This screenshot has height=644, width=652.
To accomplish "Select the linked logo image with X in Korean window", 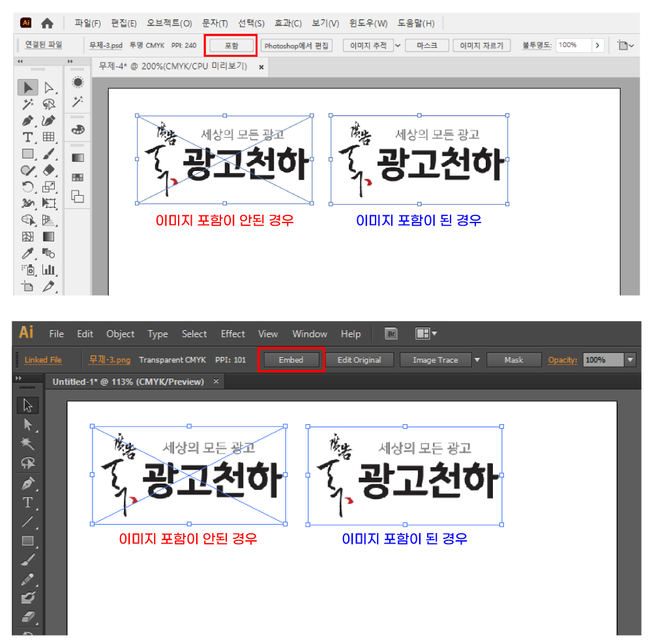I will [x=224, y=159].
